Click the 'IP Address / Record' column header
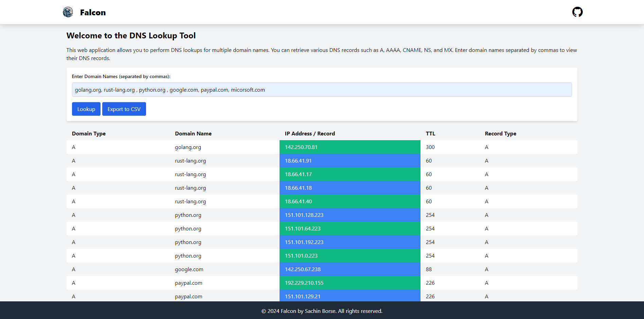The image size is (644, 319). click(310, 133)
